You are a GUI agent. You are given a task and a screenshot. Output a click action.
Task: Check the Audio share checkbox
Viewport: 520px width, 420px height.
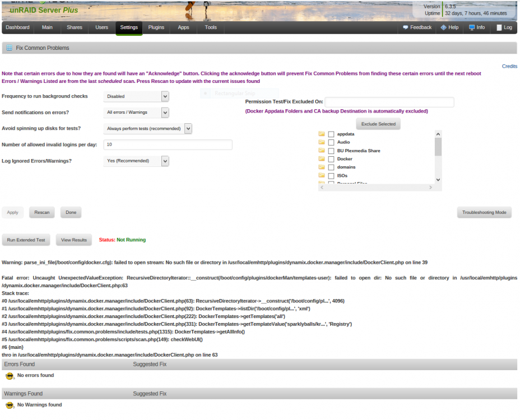331,143
